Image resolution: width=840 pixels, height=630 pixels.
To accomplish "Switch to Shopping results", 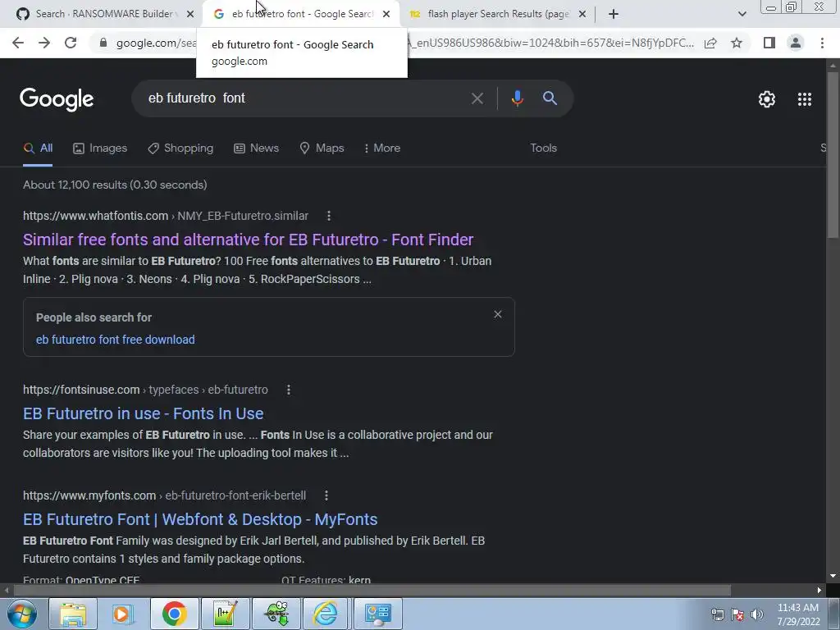I will [180, 148].
